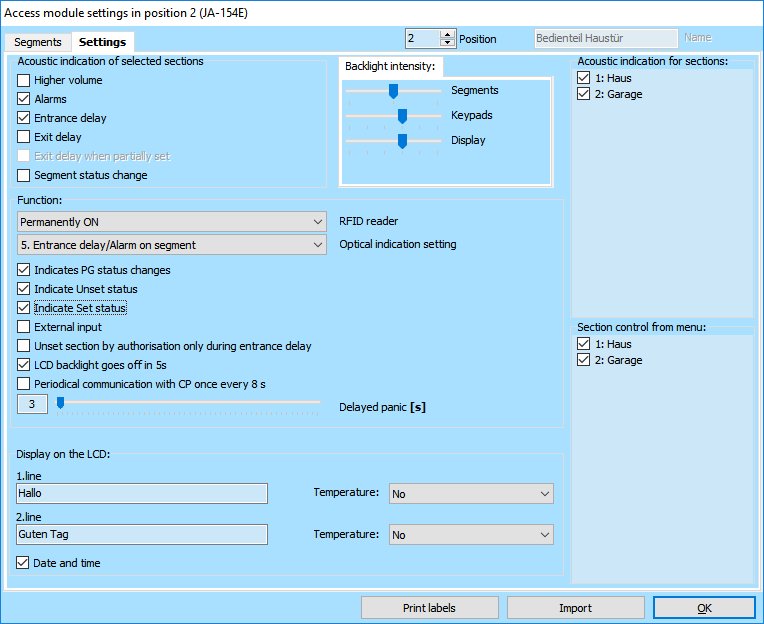Viewport: 764px width, 624px height.
Task: Open the RFID reader dropdown
Action: coord(172,221)
